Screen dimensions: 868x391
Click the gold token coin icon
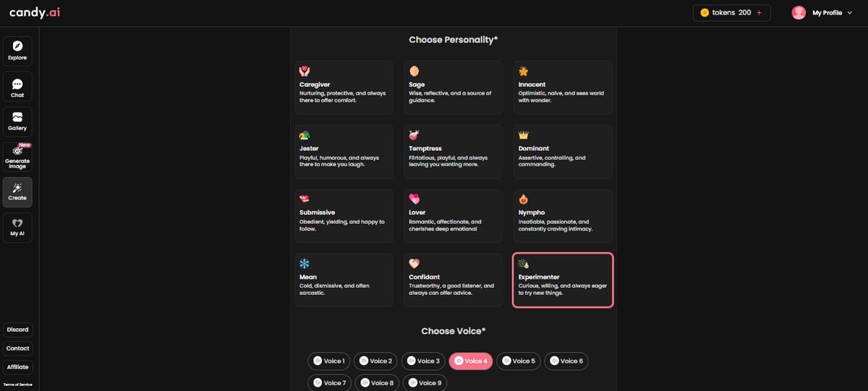705,13
